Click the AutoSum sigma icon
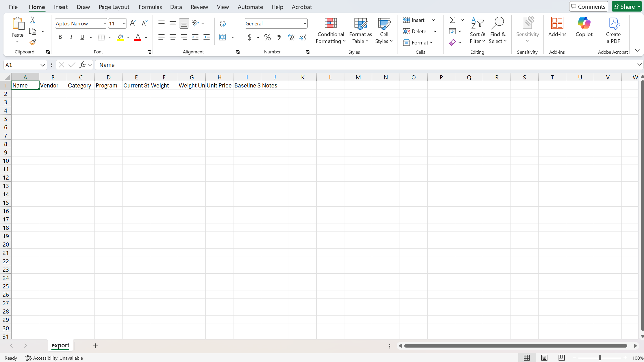 (x=452, y=20)
